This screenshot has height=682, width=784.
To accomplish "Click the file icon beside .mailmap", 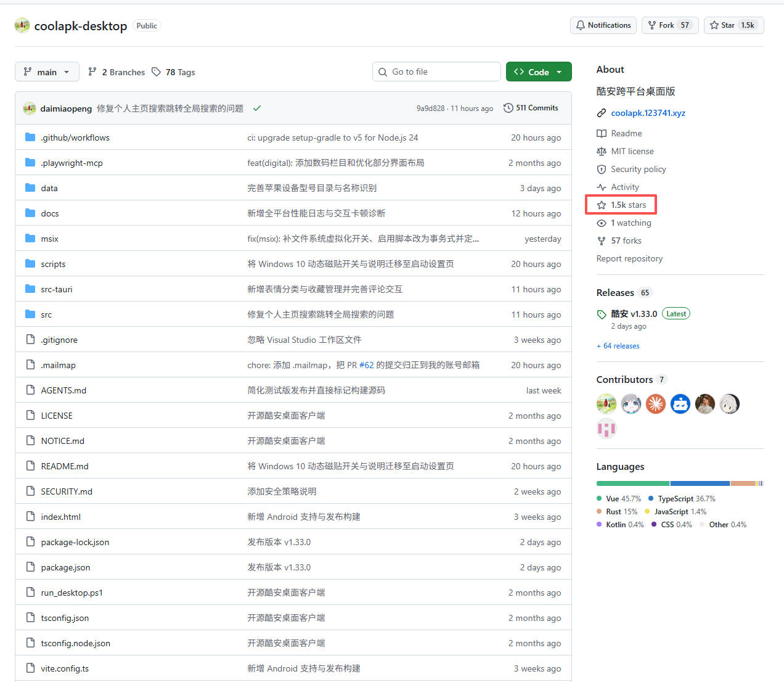I will (30, 364).
